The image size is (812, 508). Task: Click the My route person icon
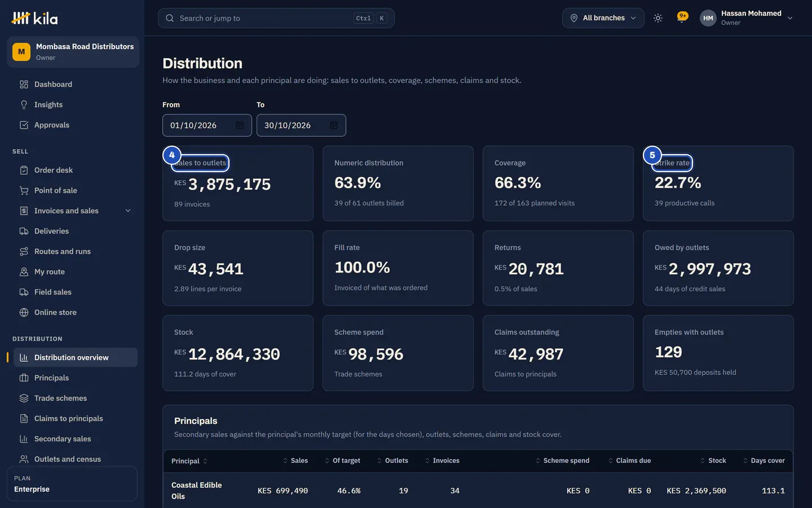24,272
